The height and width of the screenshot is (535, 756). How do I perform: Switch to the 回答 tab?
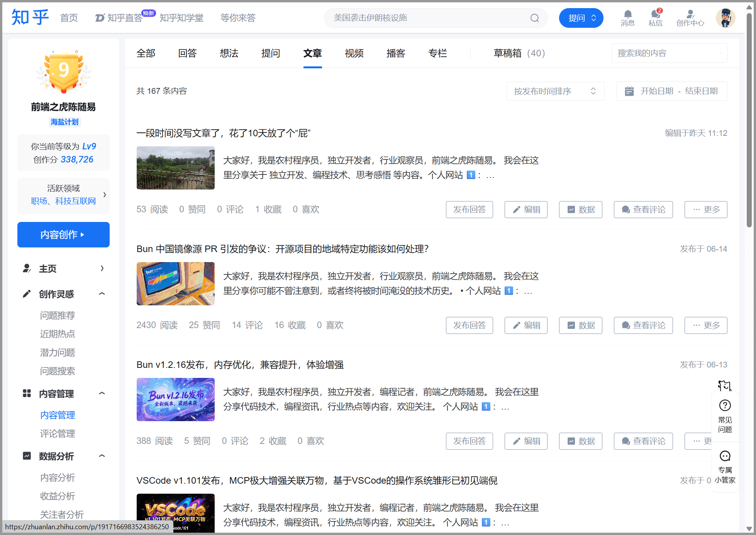tap(188, 53)
